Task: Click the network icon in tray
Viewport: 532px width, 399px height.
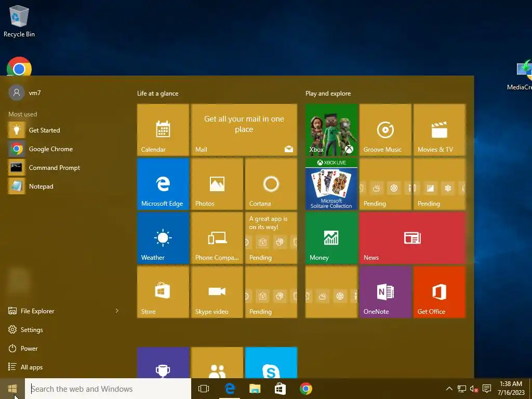Action: (461, 389)
